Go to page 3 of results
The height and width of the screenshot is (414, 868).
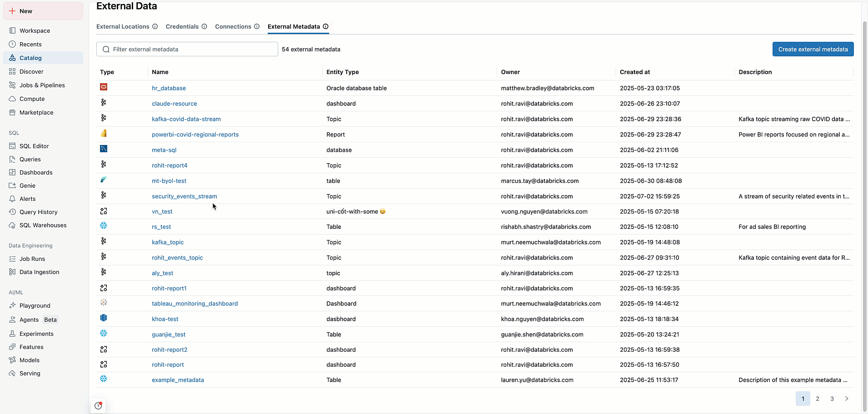point(832,399)
